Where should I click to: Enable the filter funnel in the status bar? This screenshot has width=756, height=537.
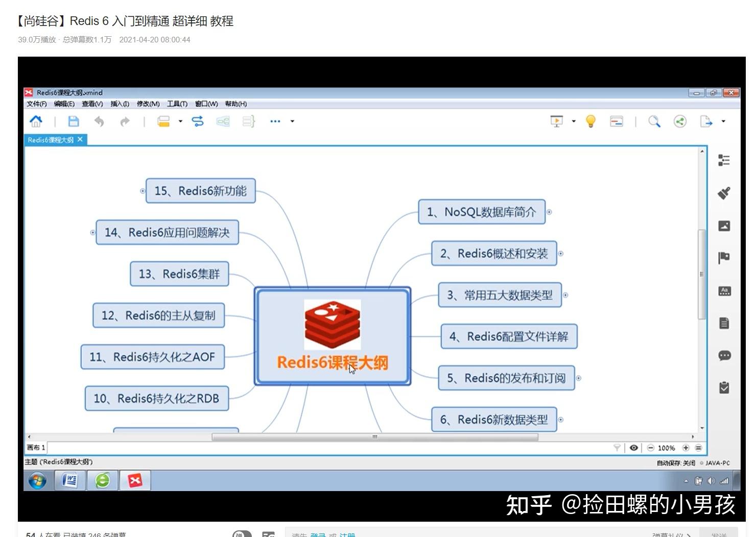point(617,448)
